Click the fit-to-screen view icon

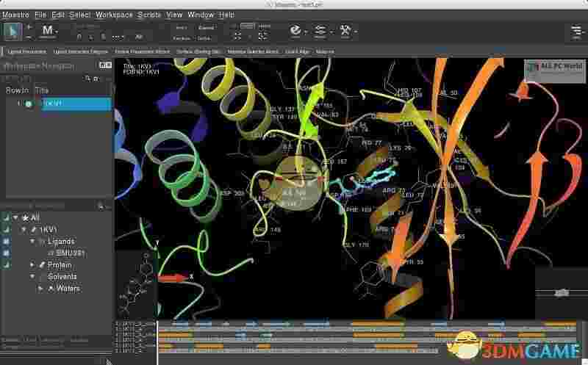237,36
